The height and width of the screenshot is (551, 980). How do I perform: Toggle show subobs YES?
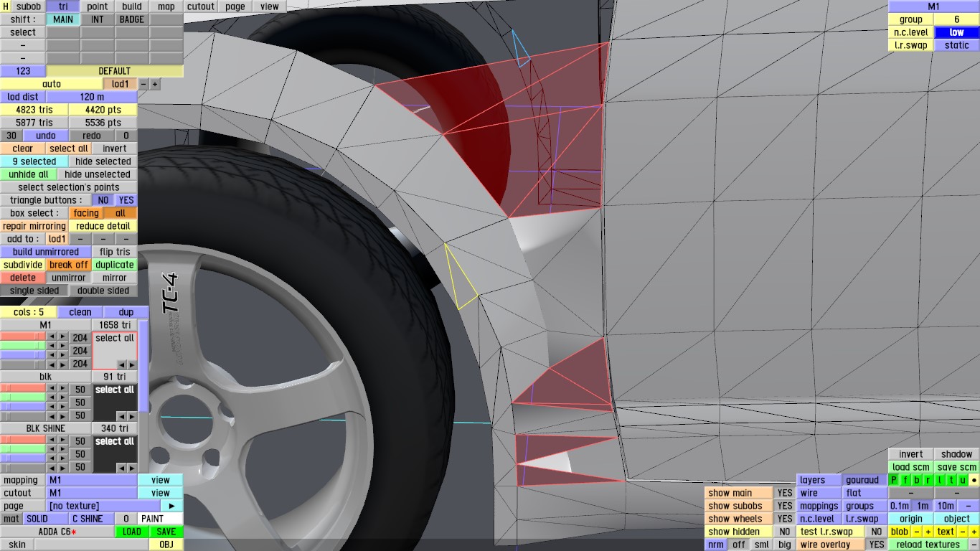point(785,506)
